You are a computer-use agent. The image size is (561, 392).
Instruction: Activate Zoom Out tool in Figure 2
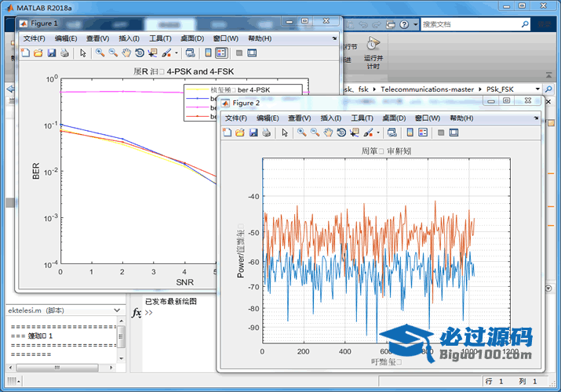click(x=315, y=132)
